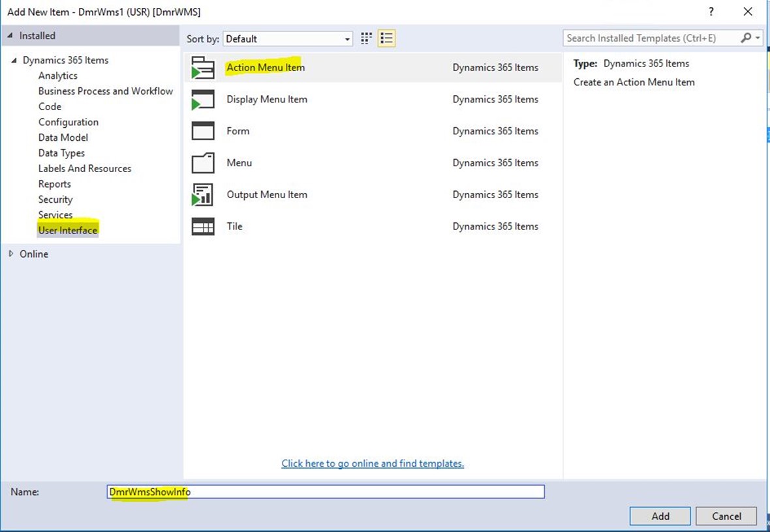The height and width of the screenshot is (532, 770).
Task: Choose the Reports category
Action: pos(55,184)
